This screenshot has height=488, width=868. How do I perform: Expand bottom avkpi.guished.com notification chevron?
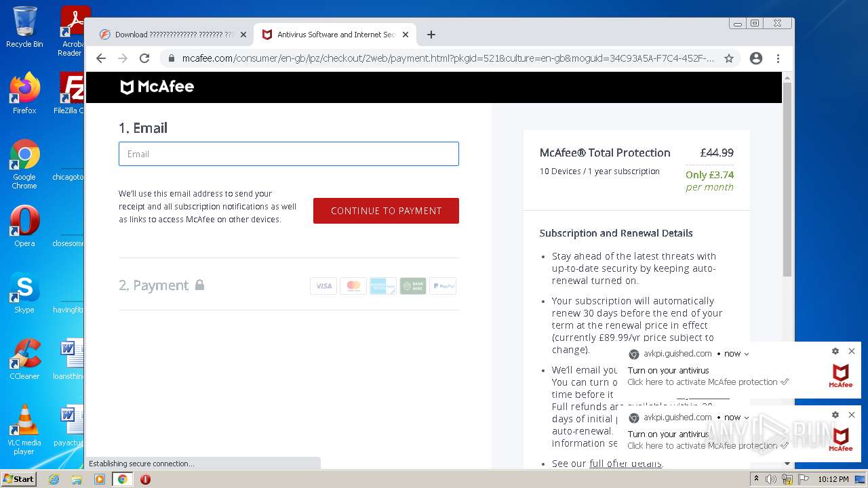pos(747,418)
